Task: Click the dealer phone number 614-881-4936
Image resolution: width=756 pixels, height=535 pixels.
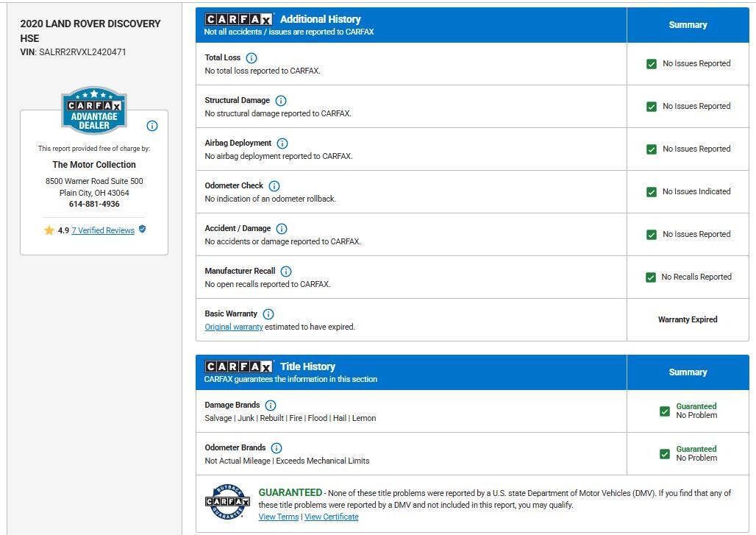Action: [94, 204]
